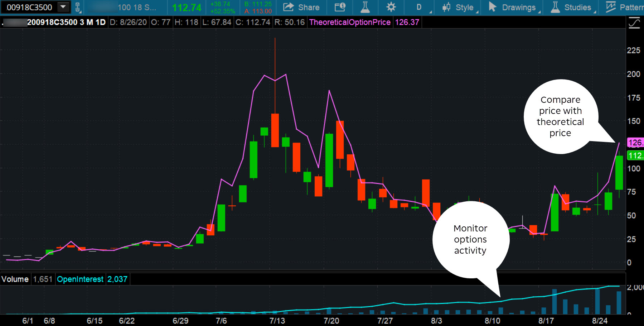Click the bid/ask quote in the toolbar

258,8
